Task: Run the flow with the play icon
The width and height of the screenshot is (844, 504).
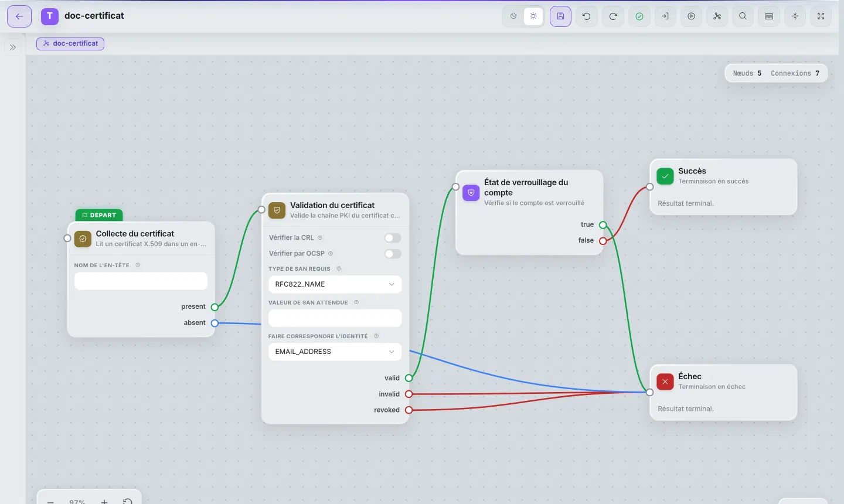Action: (x=692, y=16)
